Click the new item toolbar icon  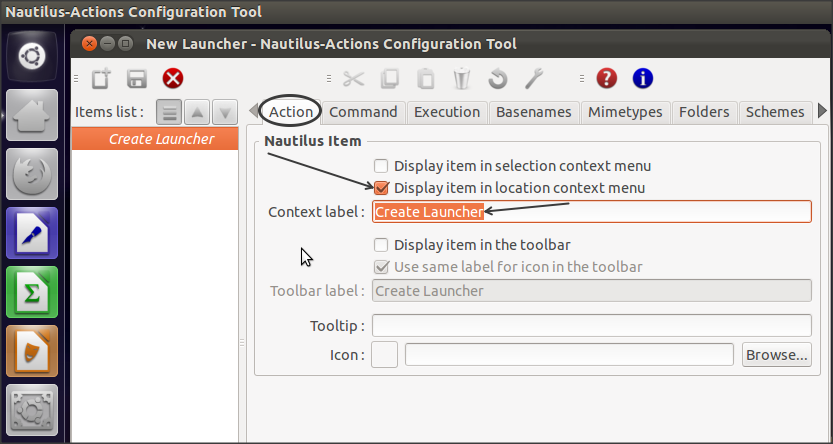pos(100,79)
